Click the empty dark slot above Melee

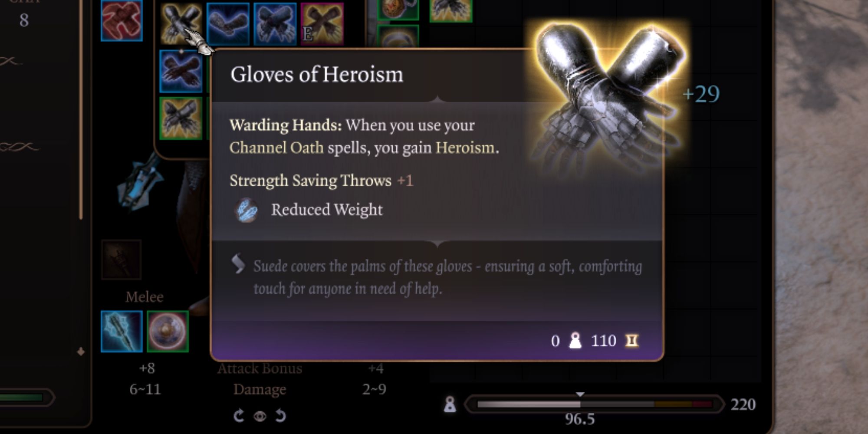point(122,260)
